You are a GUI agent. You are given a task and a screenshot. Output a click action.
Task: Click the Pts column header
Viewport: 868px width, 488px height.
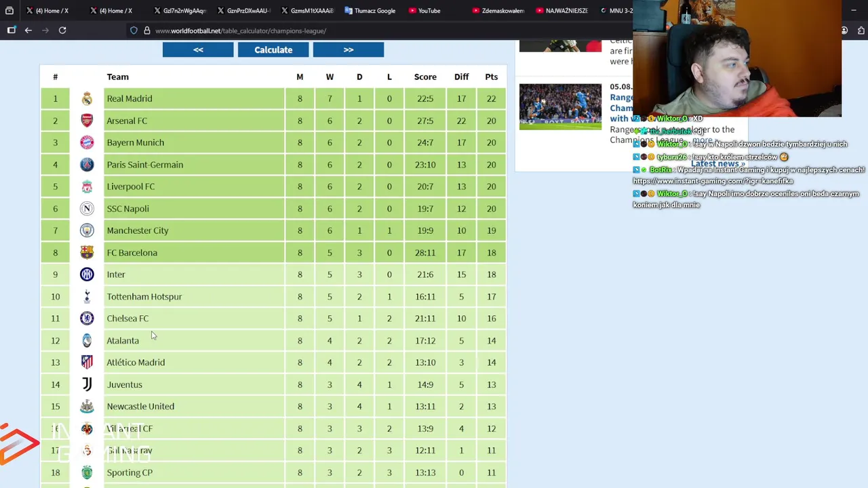[491, 77]
